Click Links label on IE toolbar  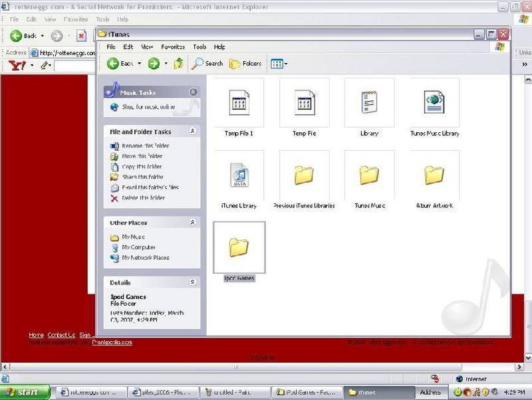[525, 52]
